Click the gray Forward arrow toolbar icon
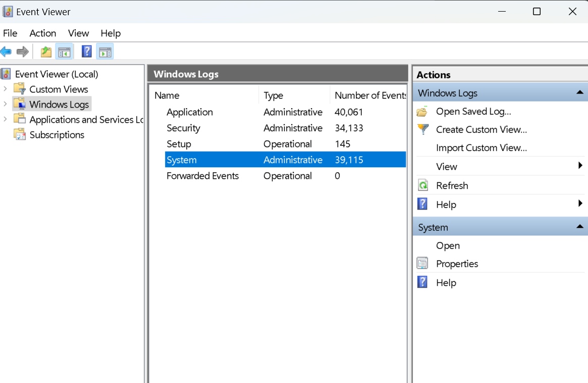Image resolution: width=588 pixels, height=383 pixels. [x=23, y=52]
